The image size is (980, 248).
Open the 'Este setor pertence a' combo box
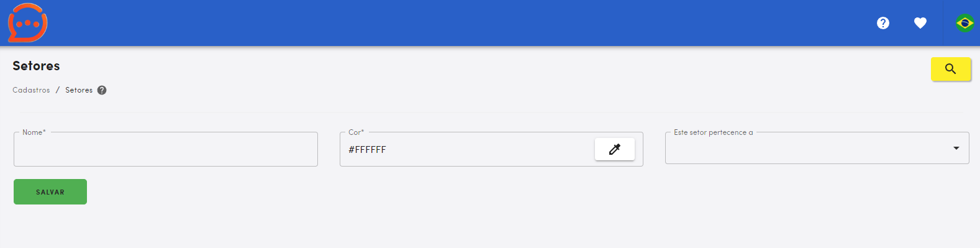pos(817,148)
